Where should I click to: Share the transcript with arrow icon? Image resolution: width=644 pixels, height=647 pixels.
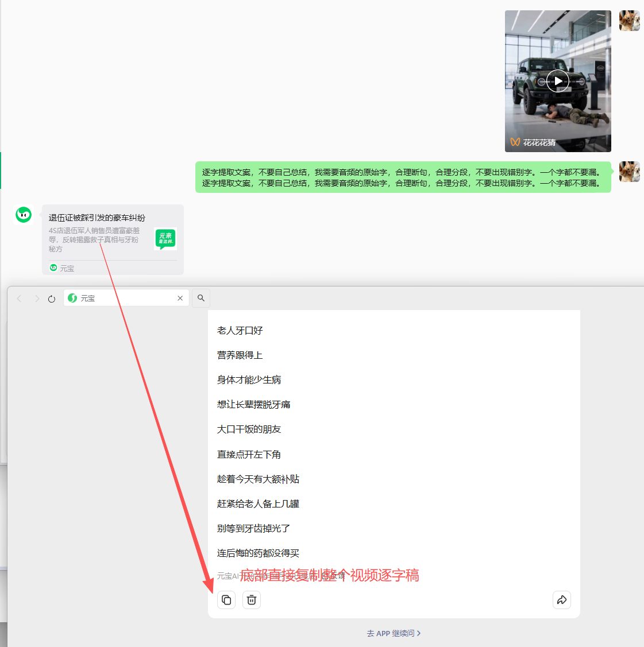562,600
